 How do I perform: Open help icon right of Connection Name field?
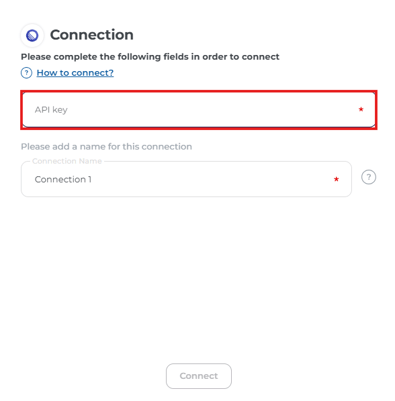(x=369, y=177)
